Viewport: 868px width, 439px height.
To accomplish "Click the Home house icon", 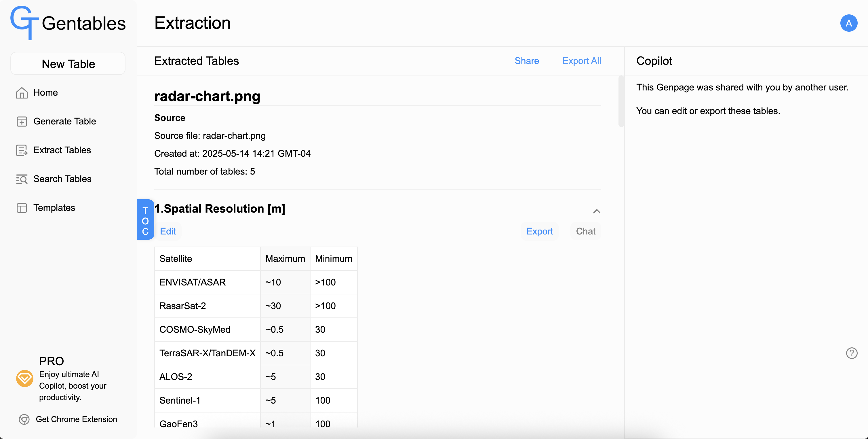I will pyautogui.click(x=22, y=93).
